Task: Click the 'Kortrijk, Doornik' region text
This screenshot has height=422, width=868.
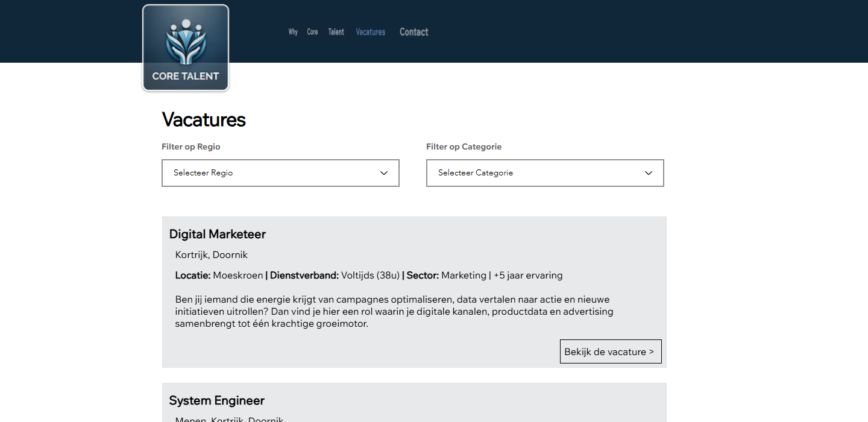Action: tap(212, 254)
